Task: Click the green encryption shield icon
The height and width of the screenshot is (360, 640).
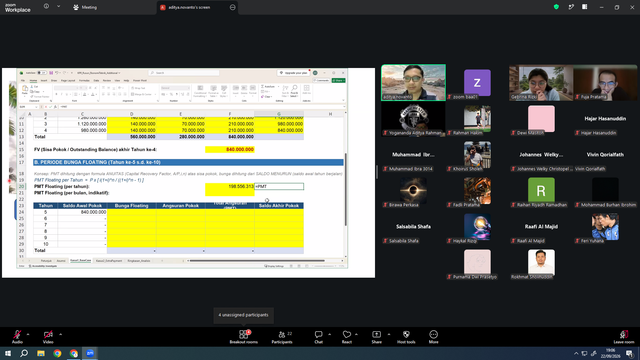Action: pyautogui.click(x=556, y=7)
